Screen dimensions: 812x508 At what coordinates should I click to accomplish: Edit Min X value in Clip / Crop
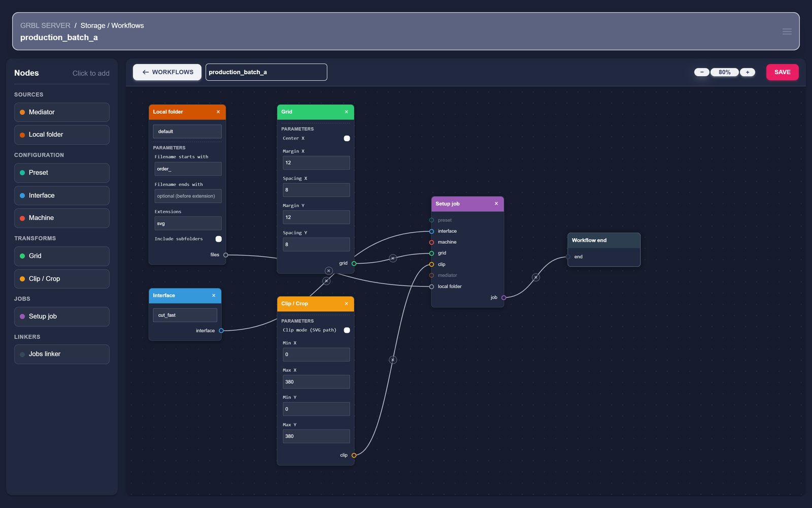(316, 355)
